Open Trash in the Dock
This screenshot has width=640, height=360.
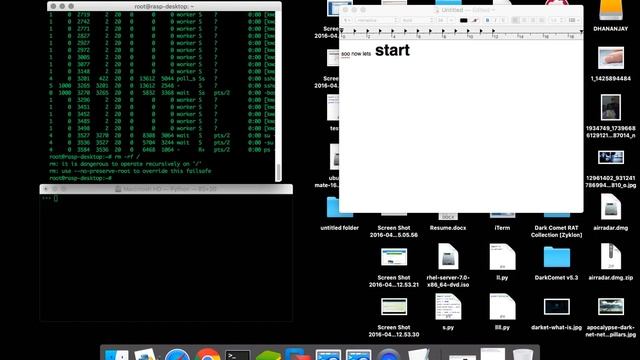tap(522, 354)
